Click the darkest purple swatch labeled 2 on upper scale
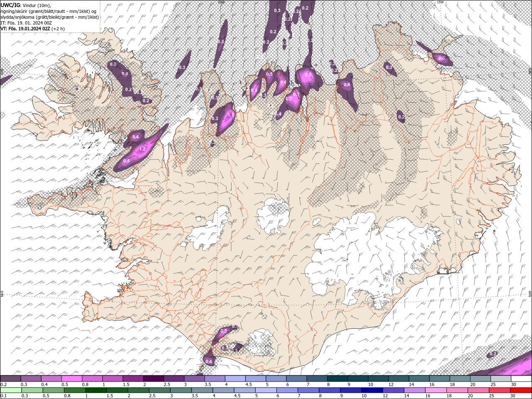 153,379
